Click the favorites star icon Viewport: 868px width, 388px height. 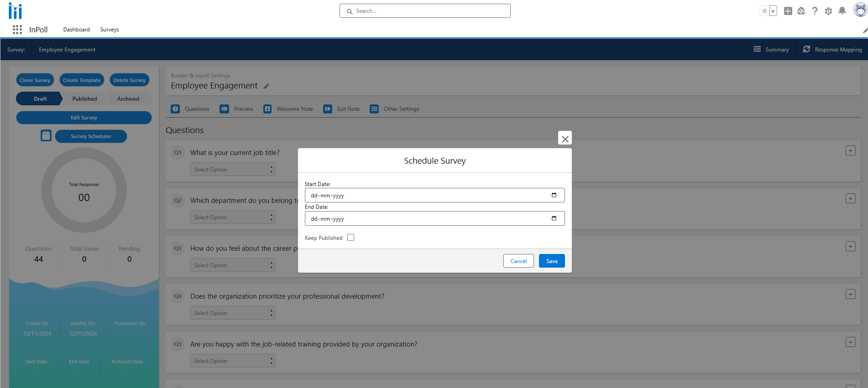pos(764,11)
